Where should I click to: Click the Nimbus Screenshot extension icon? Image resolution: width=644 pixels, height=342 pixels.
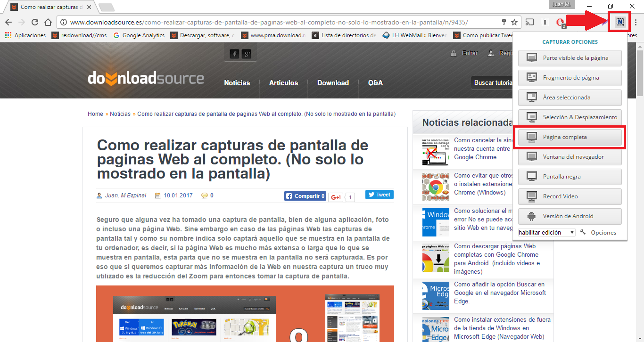pos(620,22)
